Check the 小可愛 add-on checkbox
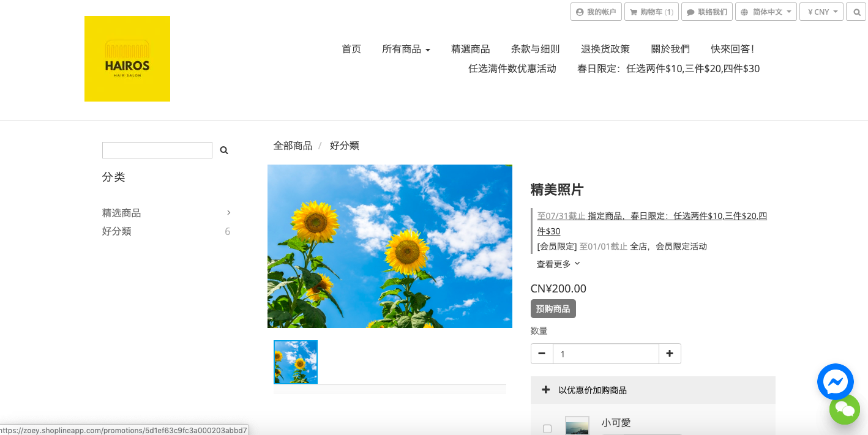Image resolution: width=868 pixels, height=435 pixels. coord(547,429)
